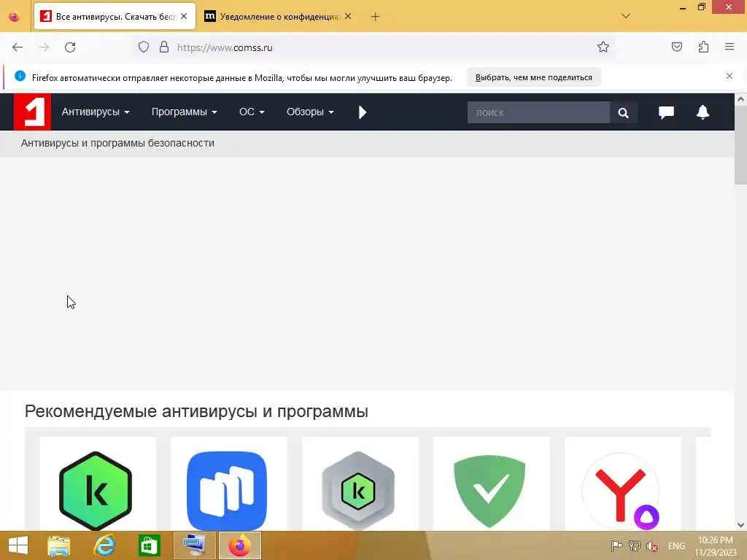Open Windows Store from the taskbar
This screenshot has height=560, width=747.
tap(149, 545)
